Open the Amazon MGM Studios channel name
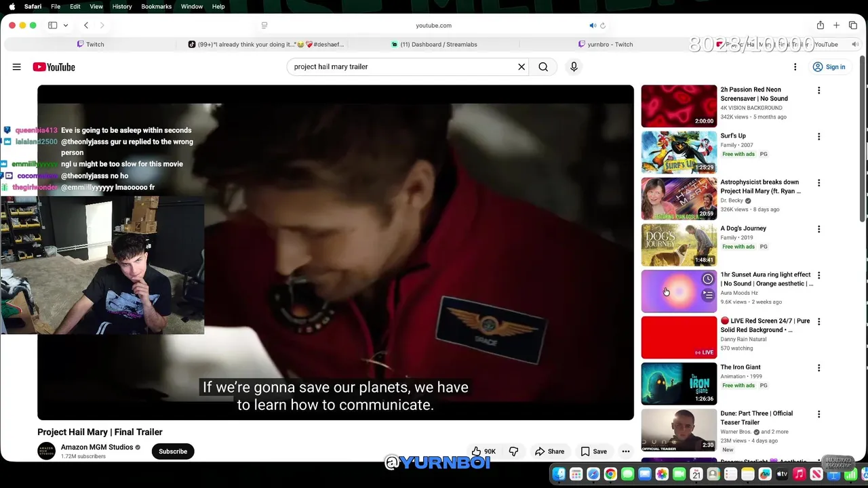 pos(97,447)
